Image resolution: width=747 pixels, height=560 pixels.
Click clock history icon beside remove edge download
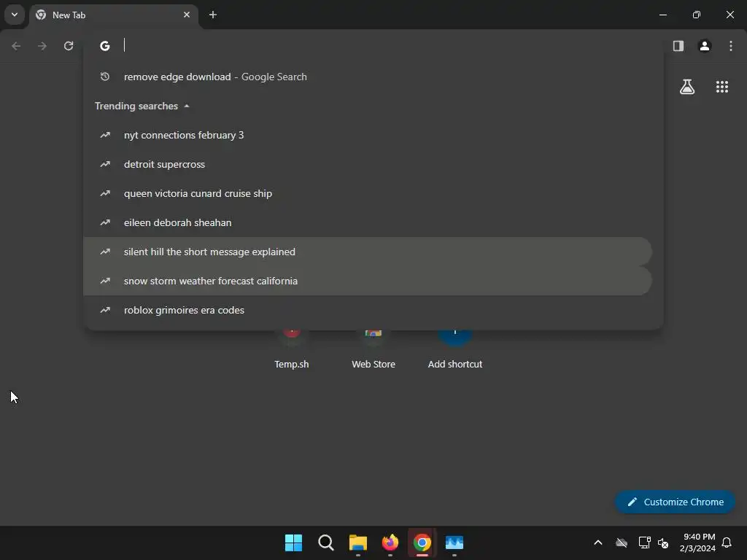[x=105, y=77]
